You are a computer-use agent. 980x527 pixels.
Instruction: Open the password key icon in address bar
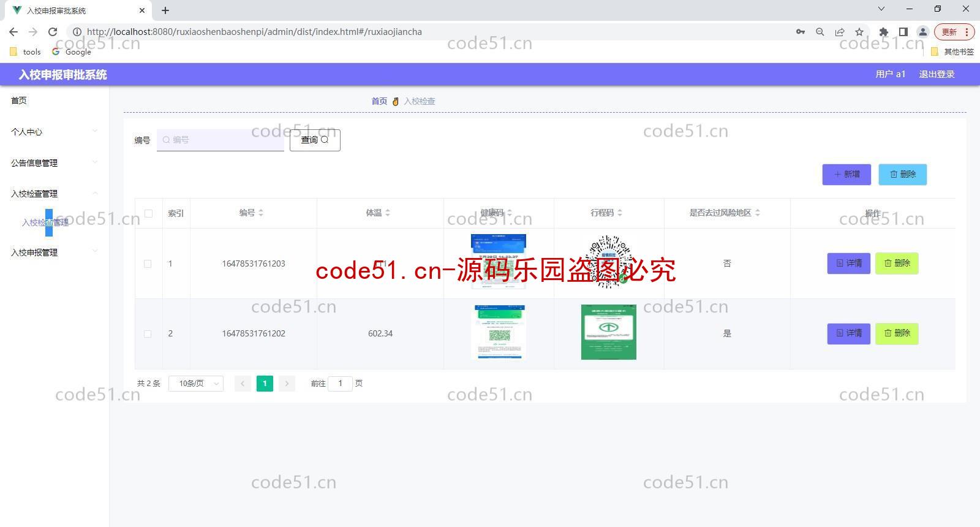(801, 32)
